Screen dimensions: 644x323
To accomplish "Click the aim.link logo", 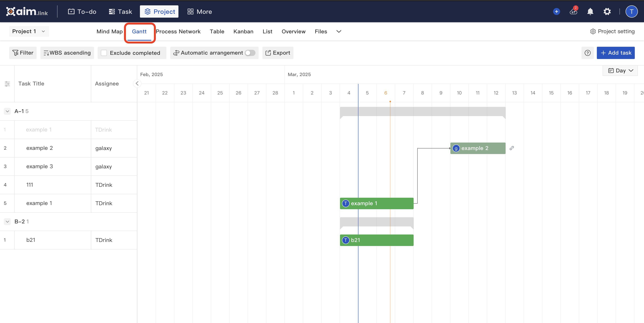I will (x=27, y=11).
